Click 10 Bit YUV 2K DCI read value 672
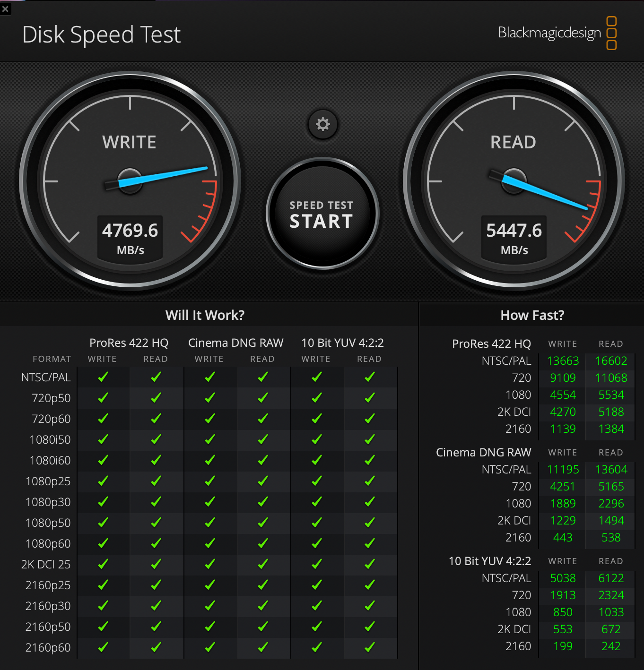Image resolution: width=644 pixels, height=670 pixels. [x=611, y=629]
